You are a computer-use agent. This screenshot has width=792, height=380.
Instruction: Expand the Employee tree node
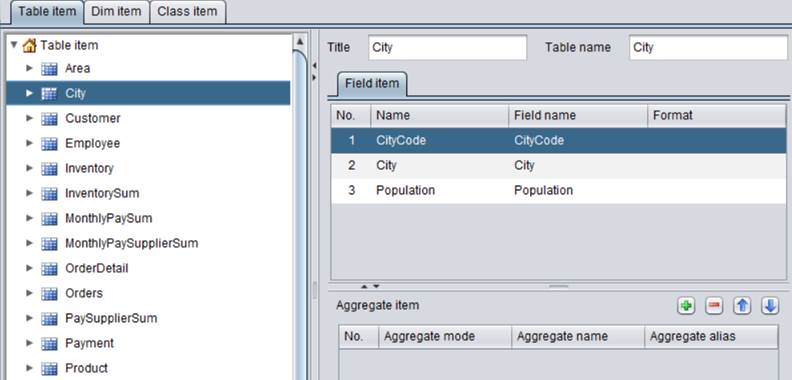[x=29, y=143]
